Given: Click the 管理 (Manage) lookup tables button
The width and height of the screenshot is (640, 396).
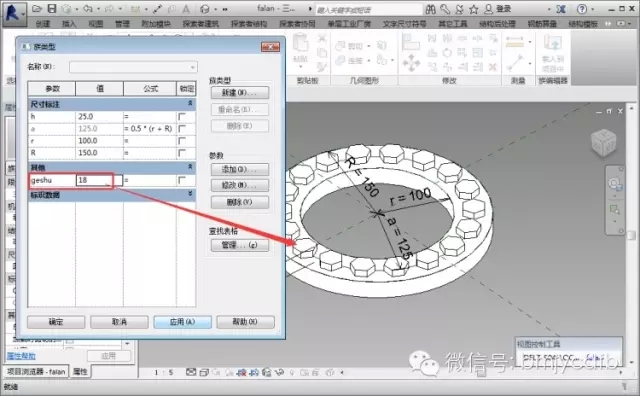Looking at the screenshot, I should pos(240,245).
